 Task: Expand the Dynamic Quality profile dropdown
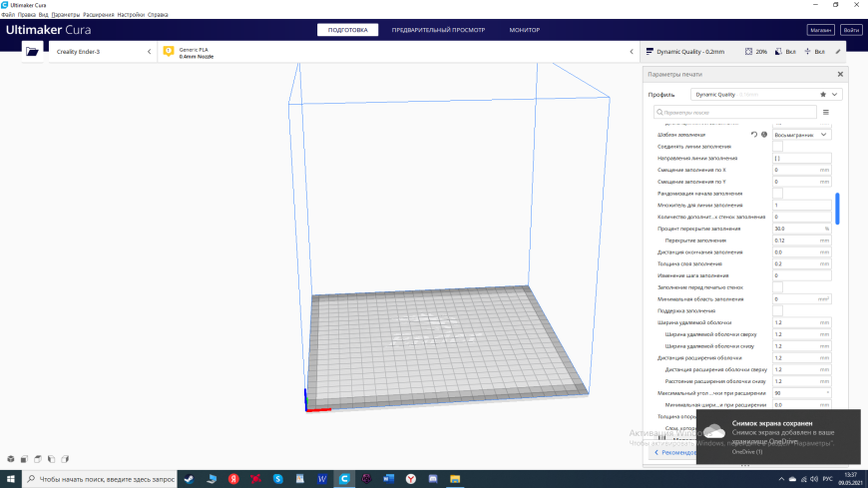(834, 94)
